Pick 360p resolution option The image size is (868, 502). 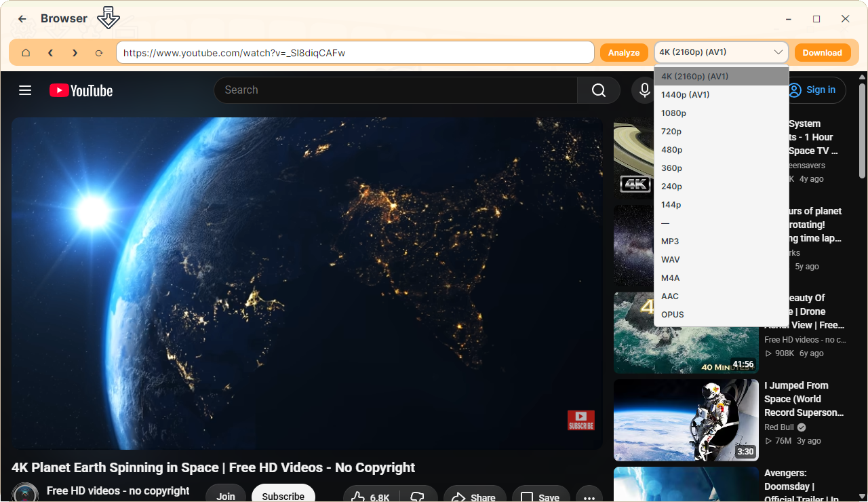(722, 168)
